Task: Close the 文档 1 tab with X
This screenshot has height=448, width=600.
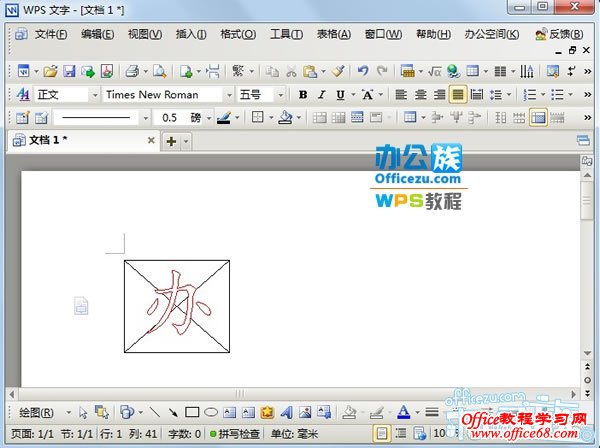Action: pos(151,140)
